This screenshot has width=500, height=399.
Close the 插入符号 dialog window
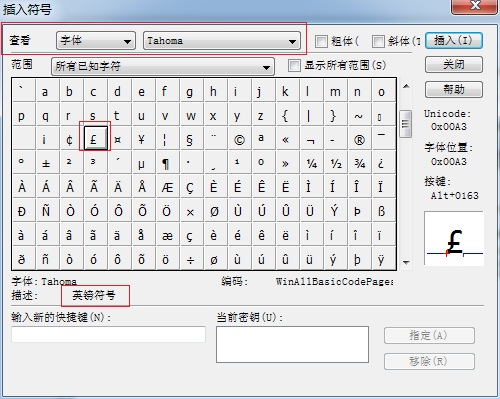[x=475, y=6]
